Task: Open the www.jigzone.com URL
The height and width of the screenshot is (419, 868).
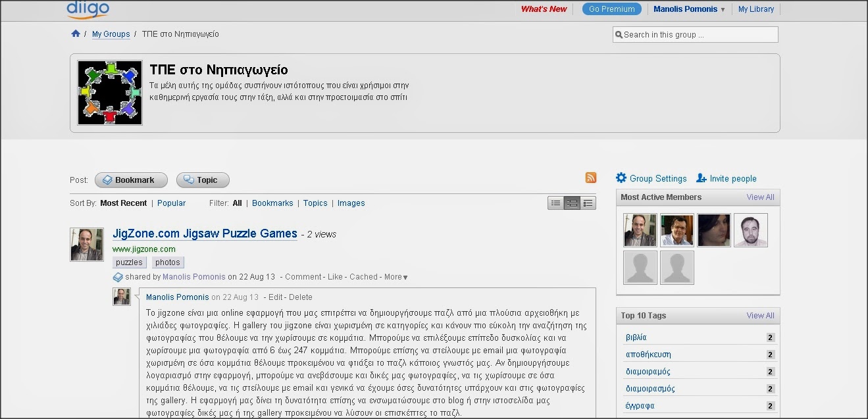Action: 143,249
